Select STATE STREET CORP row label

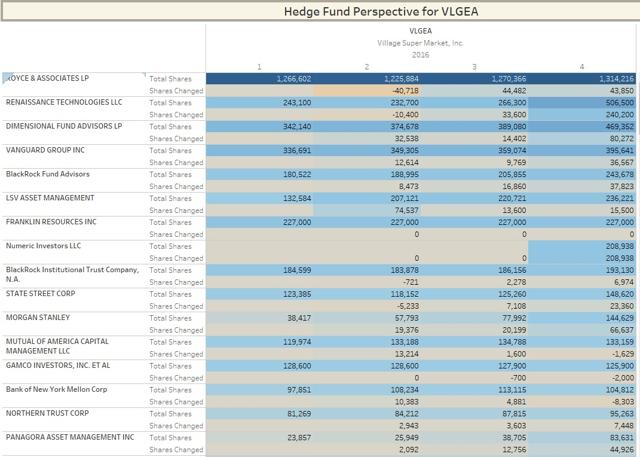pyautogui.click(x=40, y=293)
